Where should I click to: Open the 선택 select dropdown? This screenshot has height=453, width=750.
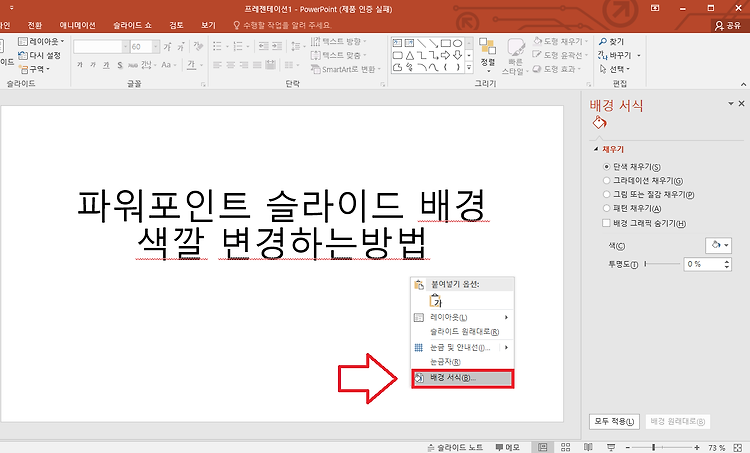click(615, 69)
